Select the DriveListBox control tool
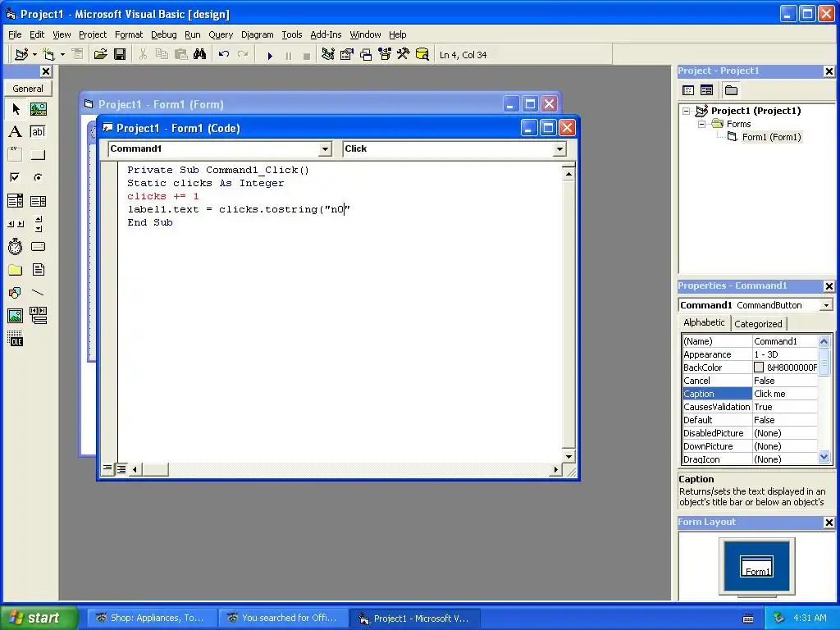 38,246
